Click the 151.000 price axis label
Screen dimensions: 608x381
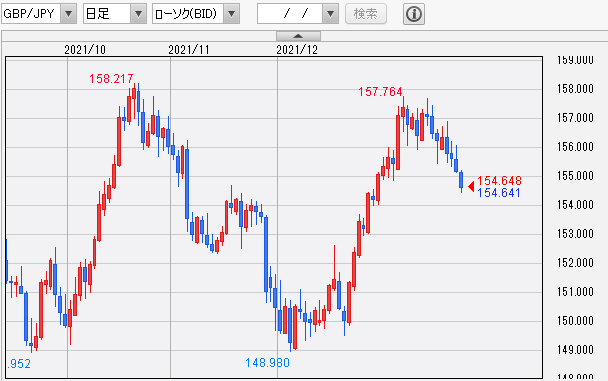coord(575,292)
